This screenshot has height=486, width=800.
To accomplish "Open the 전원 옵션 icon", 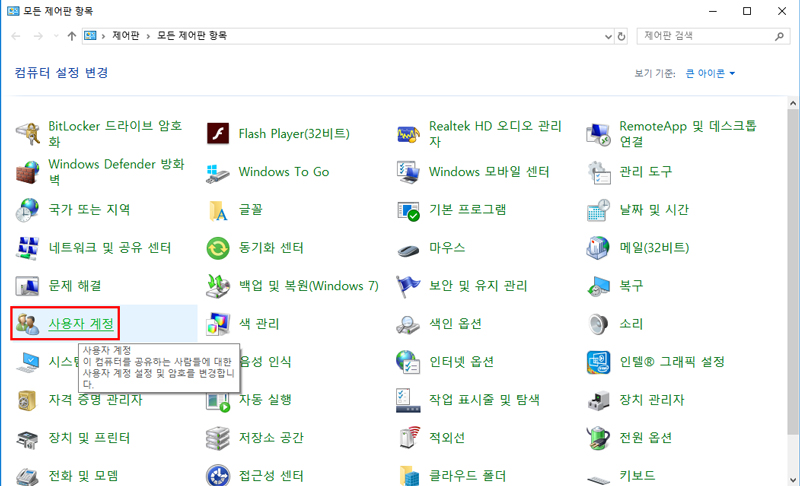I will (598, 438).
